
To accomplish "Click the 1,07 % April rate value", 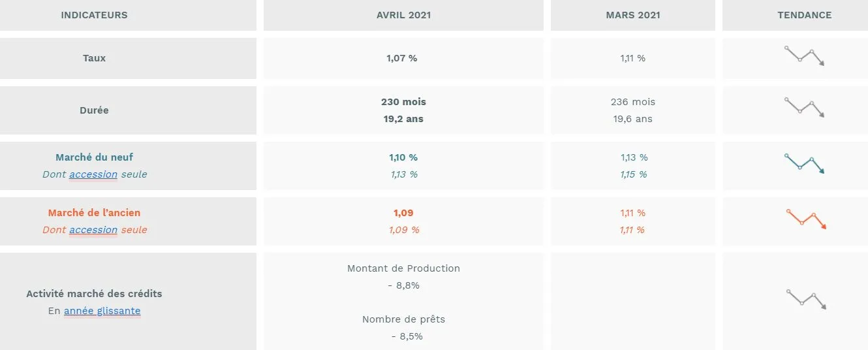I will tap(402, 58).
